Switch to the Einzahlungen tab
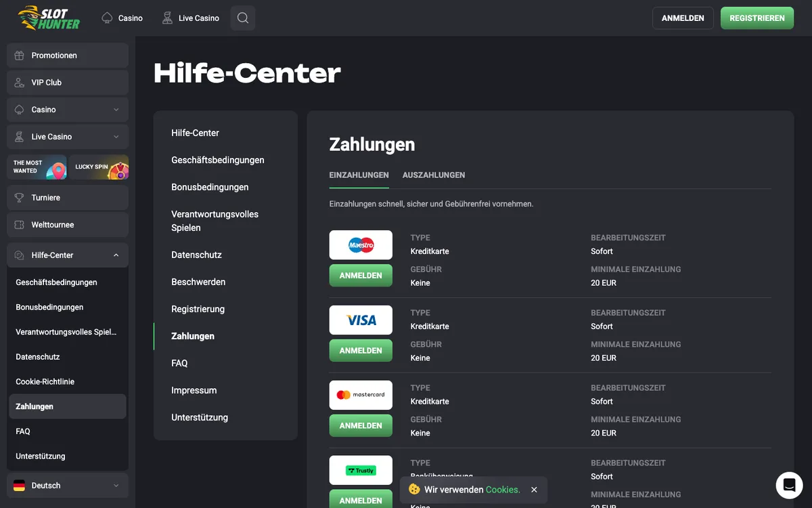Image resolution: width=812 pixels, height=508 pixels. pos(359,175)
